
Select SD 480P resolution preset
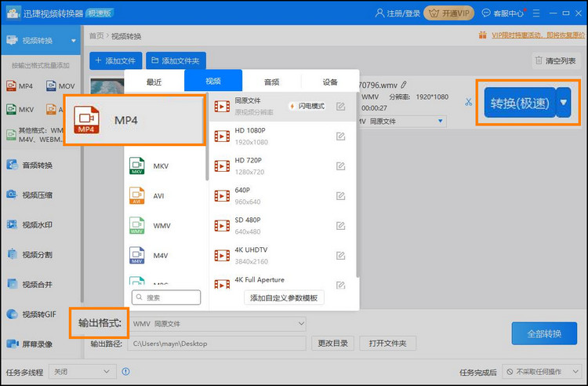tap(282, 225)
